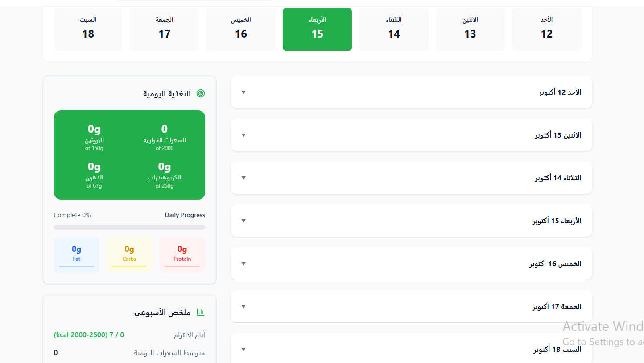
Task: Click the red Protein 0g card
Action: tap(182, 255)
